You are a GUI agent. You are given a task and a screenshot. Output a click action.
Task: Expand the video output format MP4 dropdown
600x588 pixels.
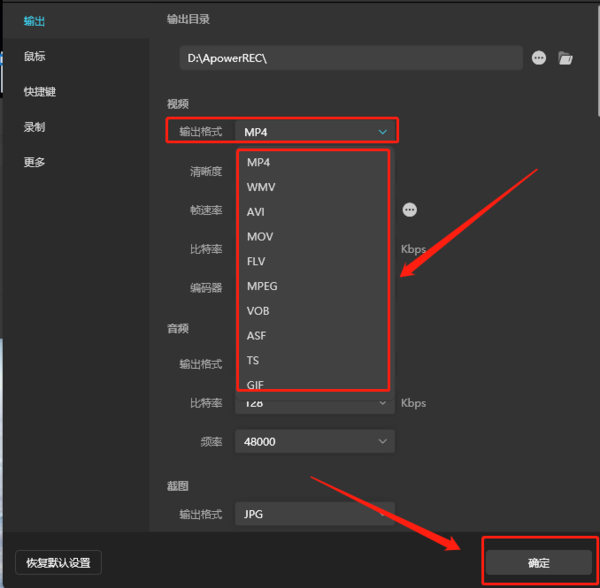(x=314, y=131)
